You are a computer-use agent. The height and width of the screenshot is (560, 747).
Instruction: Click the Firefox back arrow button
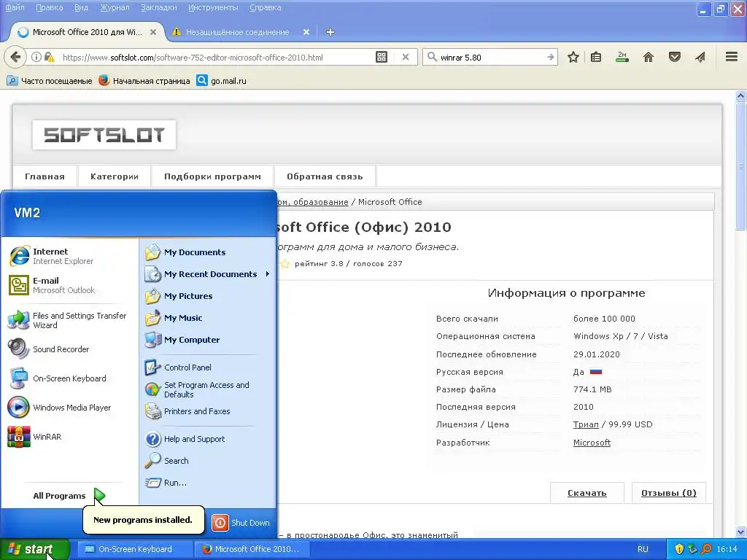[15, 57]
